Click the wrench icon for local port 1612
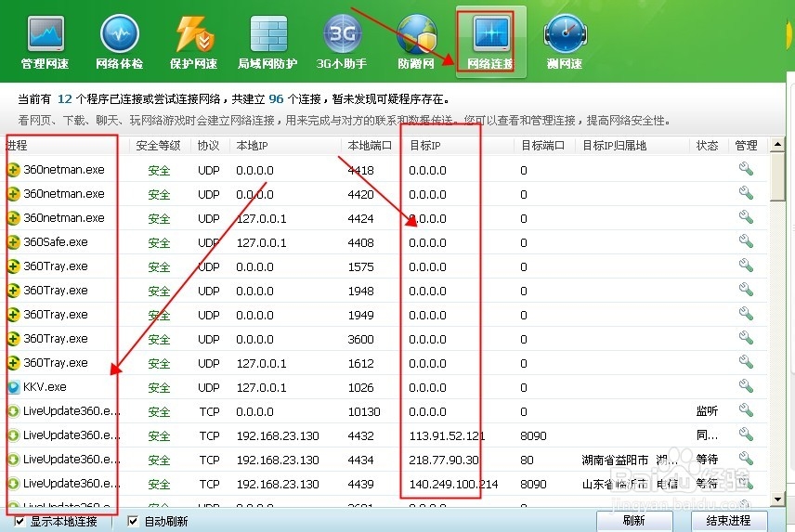 coord(746,362)
